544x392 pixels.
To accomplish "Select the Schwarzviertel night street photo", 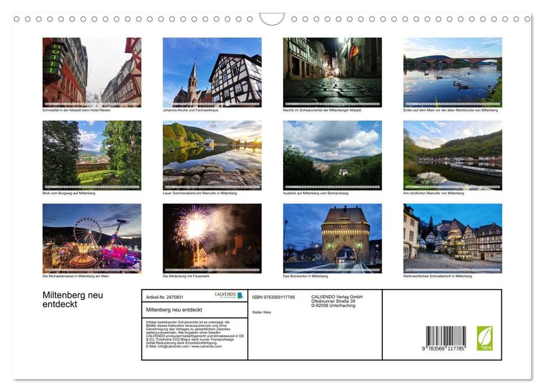I will click(332, 72).
